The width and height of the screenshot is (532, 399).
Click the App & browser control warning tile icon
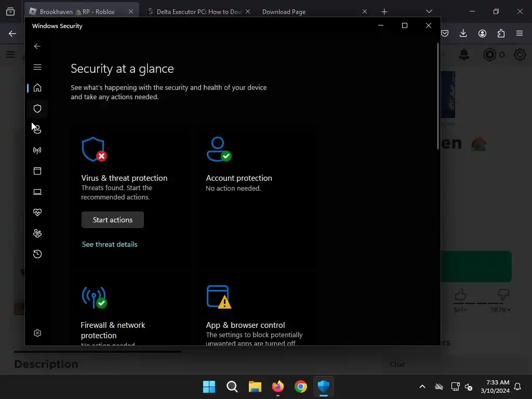pos(219,297)
